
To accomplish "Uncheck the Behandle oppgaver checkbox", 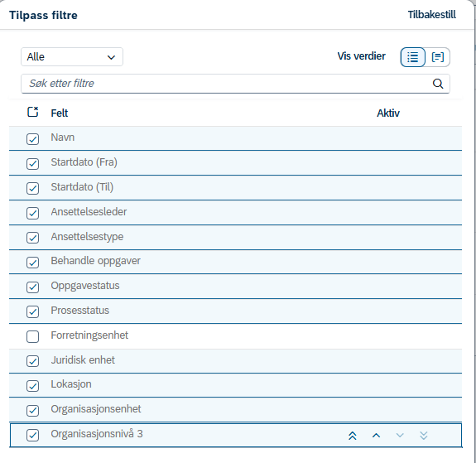I will 32,263.
